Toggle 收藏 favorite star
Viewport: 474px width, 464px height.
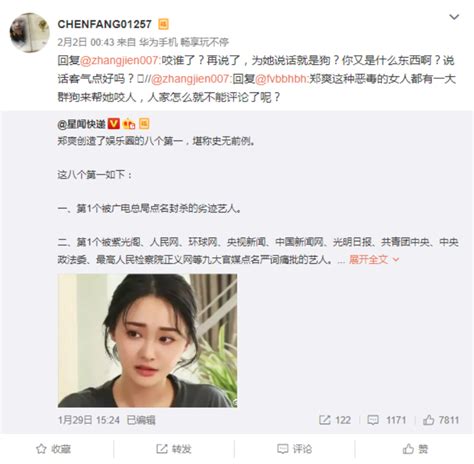tap(53, 449)
